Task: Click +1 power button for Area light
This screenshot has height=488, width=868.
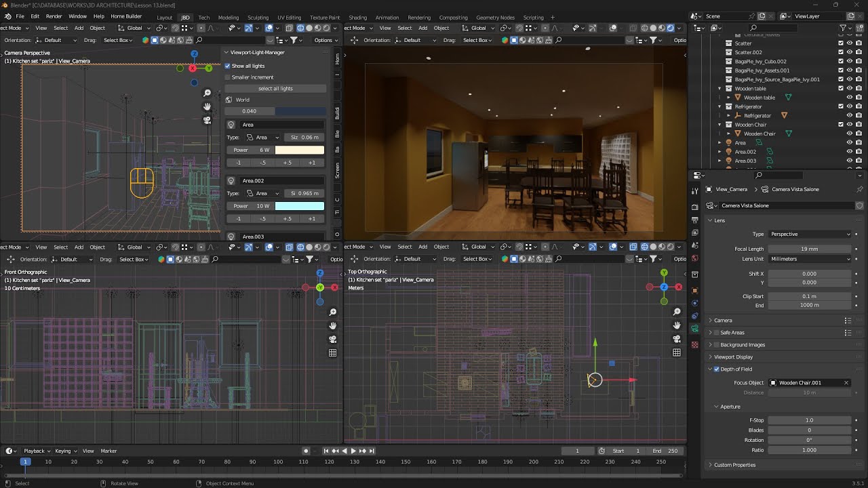Action: [312, 163]
